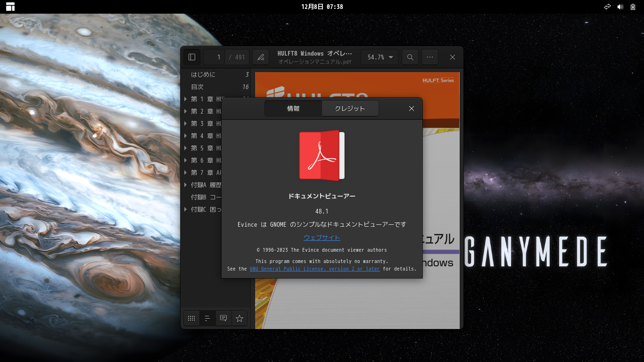
Task: Expand the 第 7 章 outline entry
Action: pyautogui.click(x=186, y=173)
